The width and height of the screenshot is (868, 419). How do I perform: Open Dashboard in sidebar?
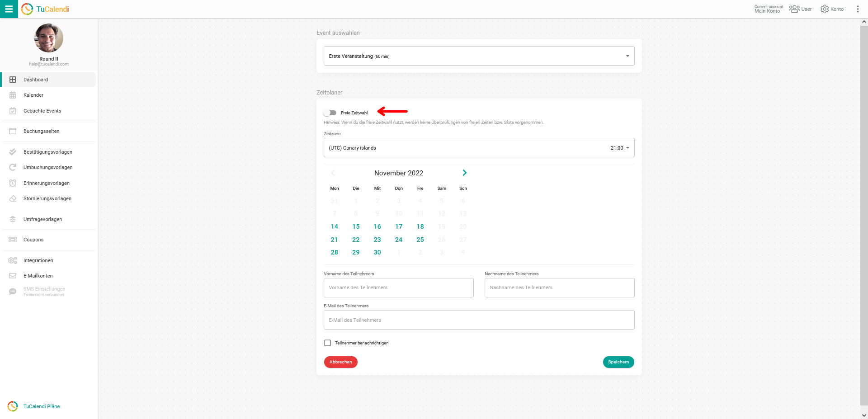pos(49,80)
